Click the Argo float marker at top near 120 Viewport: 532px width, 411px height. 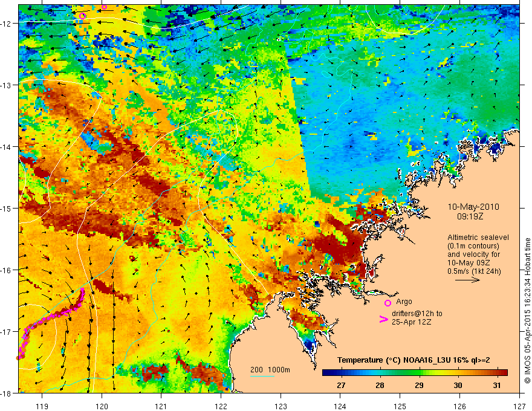point(104,7)
